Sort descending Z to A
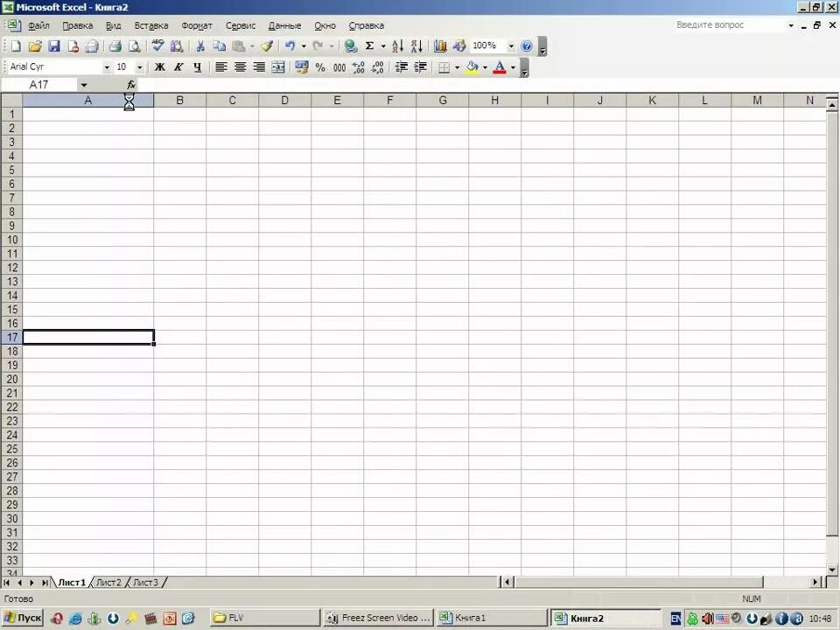 [x=416, y=46]
